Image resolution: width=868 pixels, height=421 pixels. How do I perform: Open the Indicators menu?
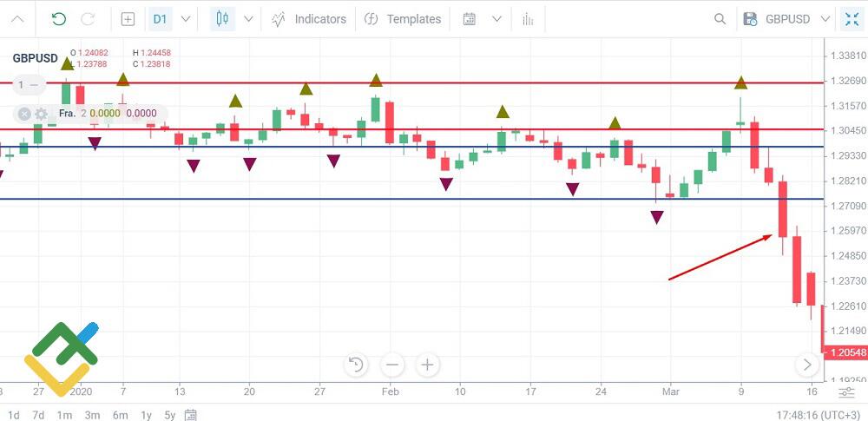[x=309, y=19]
